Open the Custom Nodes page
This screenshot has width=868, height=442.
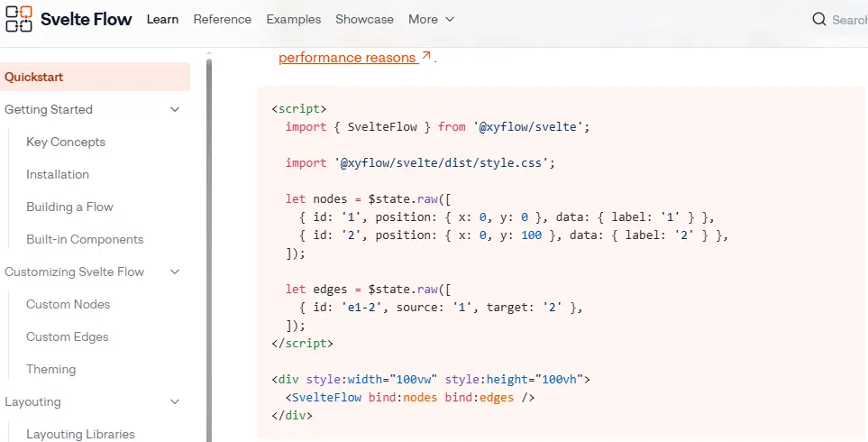pos(68,305)
